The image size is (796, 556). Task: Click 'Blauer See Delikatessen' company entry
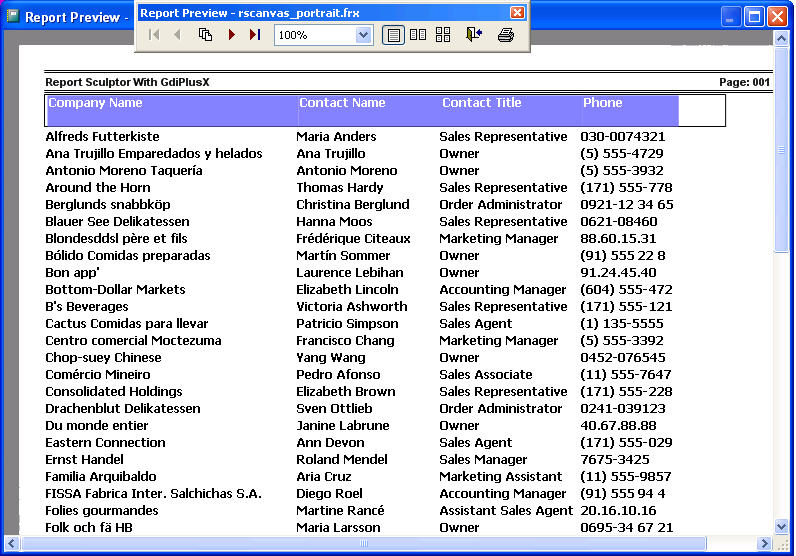[x=117, y=222]
